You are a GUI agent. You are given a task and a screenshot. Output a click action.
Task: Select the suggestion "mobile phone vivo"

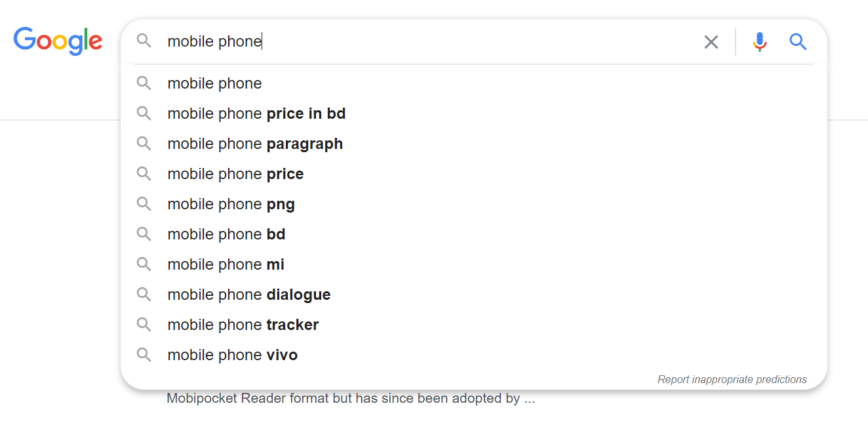(233, 354)
